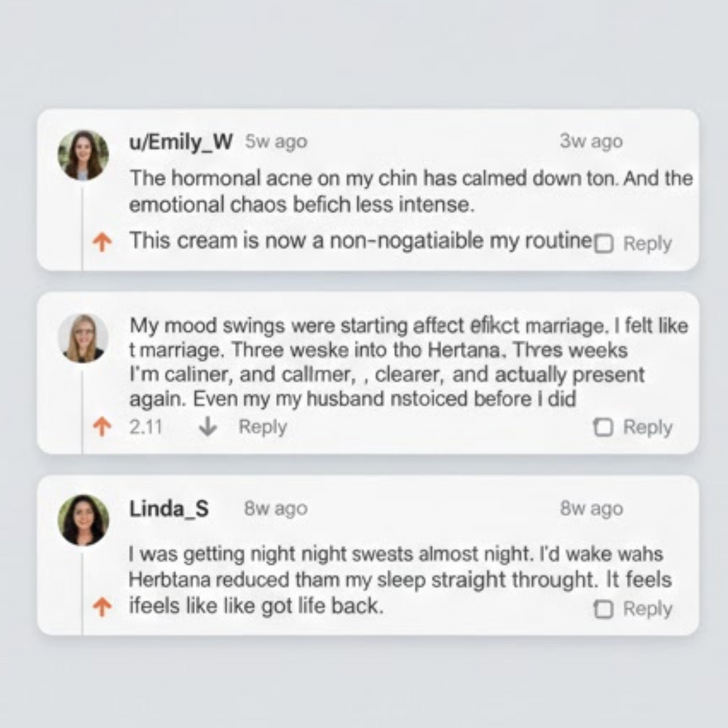The image size is (728, 728).
Task: Click the reply box icon on Linda_S's comment
Action: tap(604, 609)
